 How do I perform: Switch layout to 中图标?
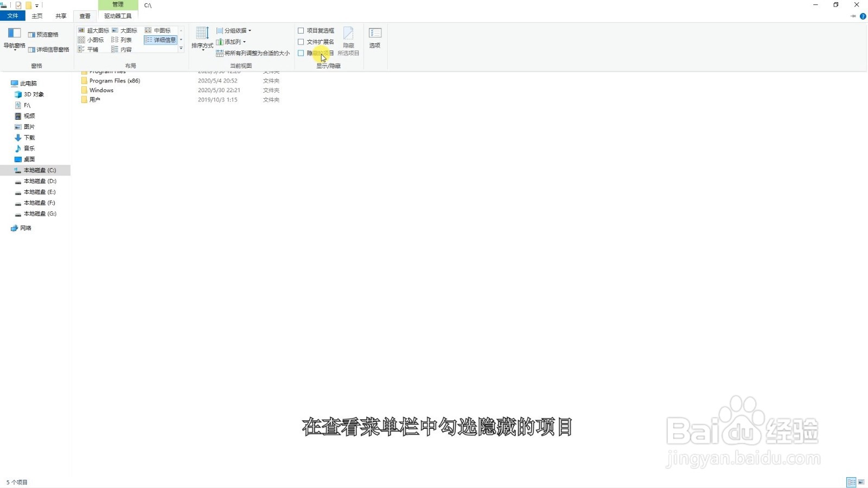(158, 30)
